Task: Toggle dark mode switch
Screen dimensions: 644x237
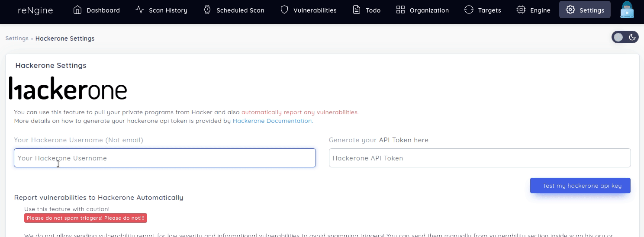Action: pyautogui.click(x=625, y=37)
